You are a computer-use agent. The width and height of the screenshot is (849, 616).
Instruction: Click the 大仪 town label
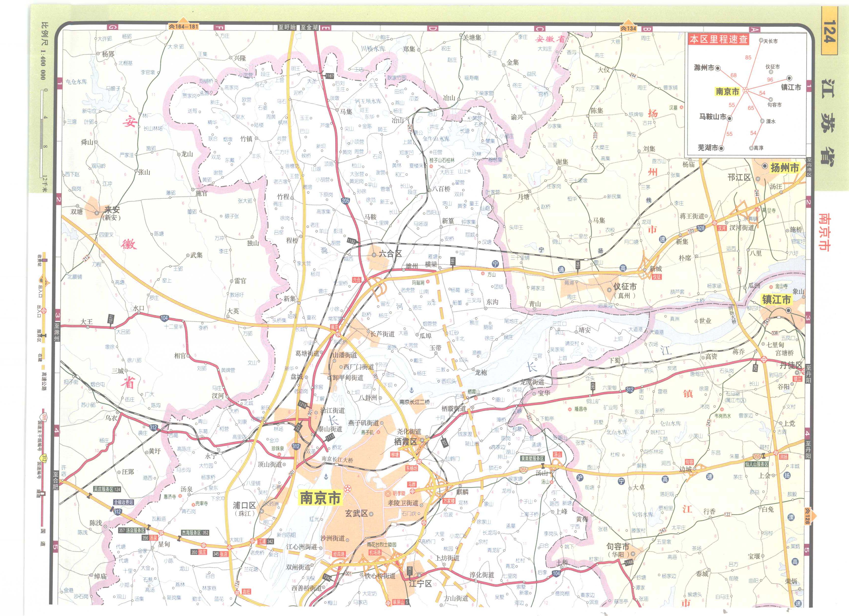[603, 70]
